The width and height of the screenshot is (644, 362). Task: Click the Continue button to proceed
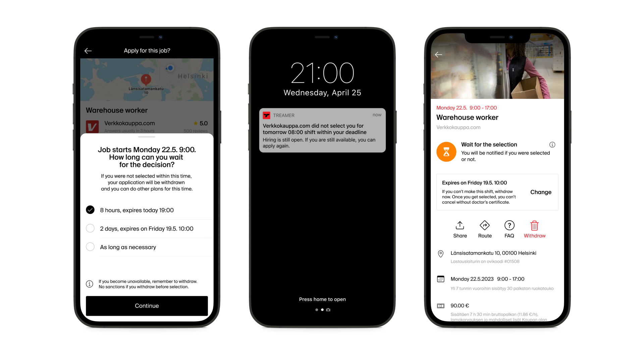147,305
